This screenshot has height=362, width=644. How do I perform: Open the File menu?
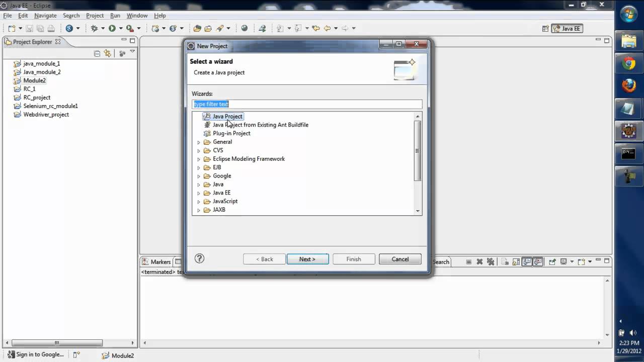tap(8, 16)
